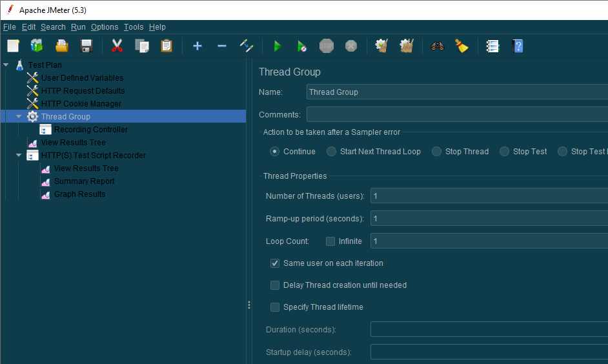Expand all with the plus icon
The image size is (608, 364).
coord(198,46)
